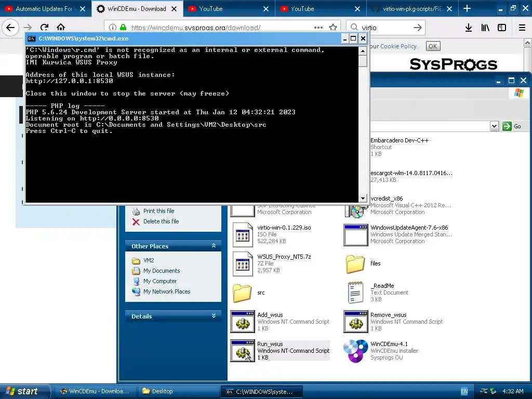Viewport: 532px width, 399px height.
Task: Select the Add_wsus command script icon
Action: coord(243,322)
